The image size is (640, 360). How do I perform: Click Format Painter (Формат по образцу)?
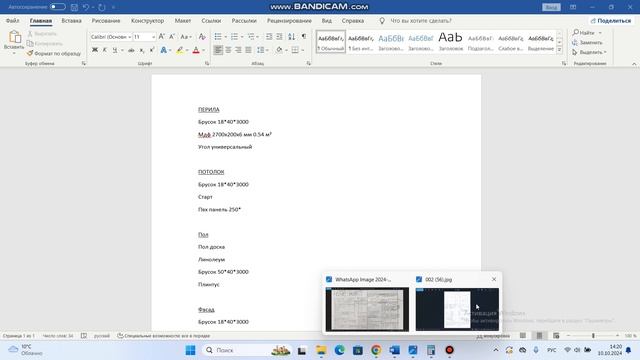click(54, 53)
